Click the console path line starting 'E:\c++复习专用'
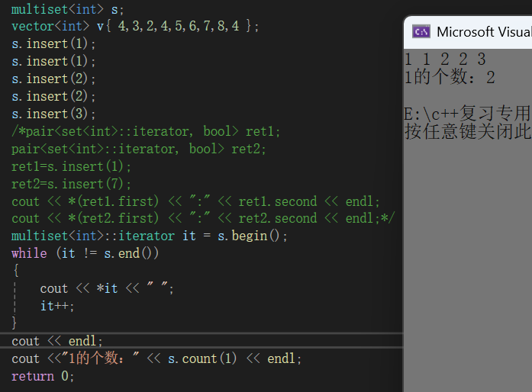The width and height of the screenshot is (532, 392). tap(468, 114)
